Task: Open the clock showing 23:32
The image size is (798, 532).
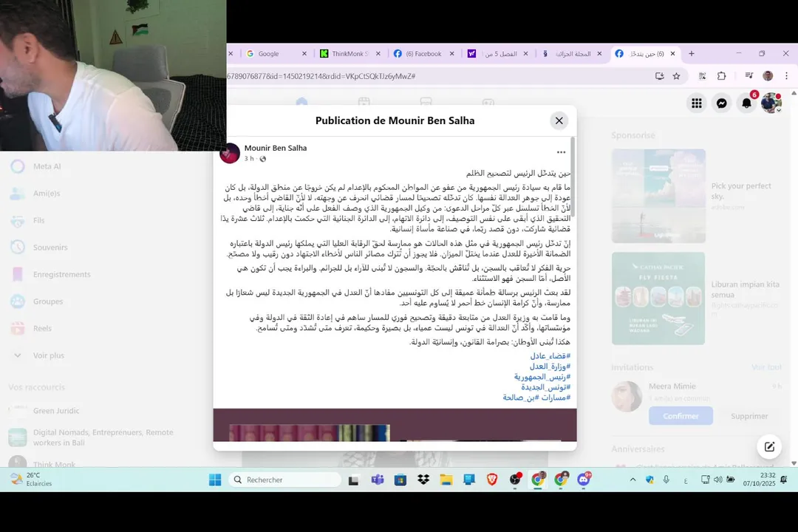Action: (760, 479)
